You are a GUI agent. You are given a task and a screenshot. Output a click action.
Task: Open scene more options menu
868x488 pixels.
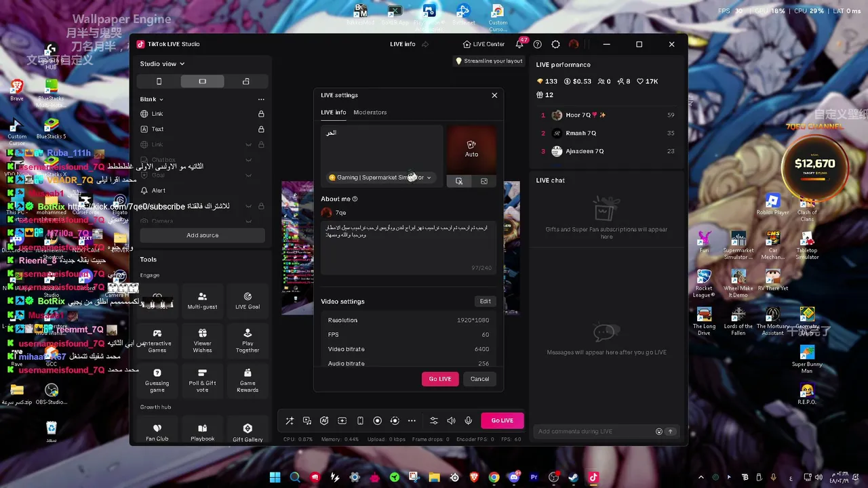[x=261, y=99]
